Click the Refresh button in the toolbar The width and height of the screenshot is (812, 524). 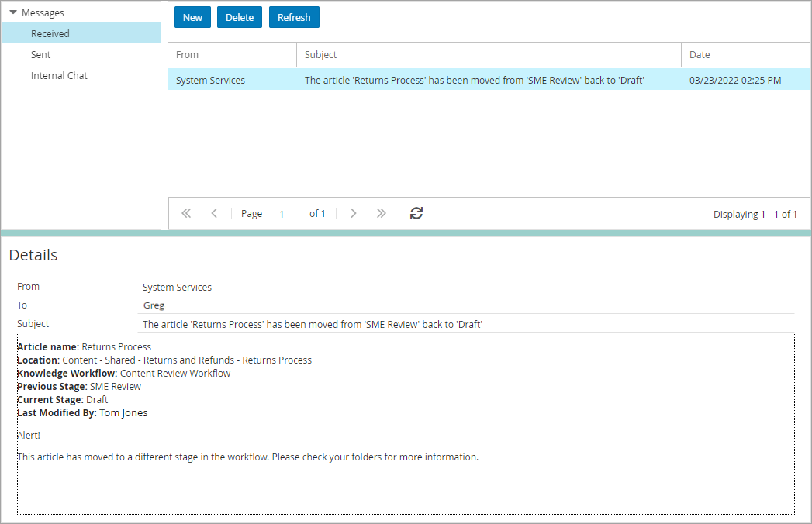pos(294,16)
